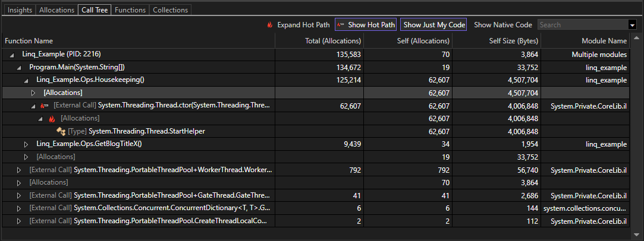Expand the Linq_Example.Ops.GetBlogTitleX() node
The image size is (644, 241).
click(26, 144)
